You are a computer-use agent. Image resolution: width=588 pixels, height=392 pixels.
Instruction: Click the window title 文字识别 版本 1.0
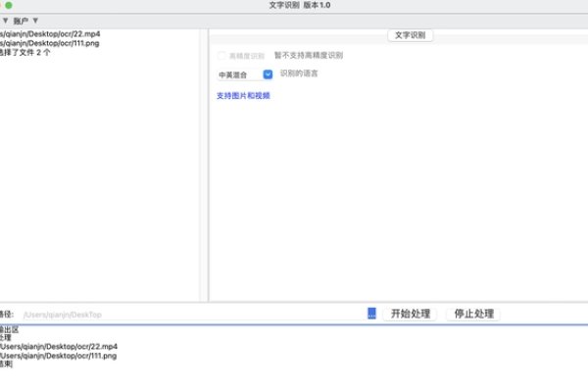[300, 5]
